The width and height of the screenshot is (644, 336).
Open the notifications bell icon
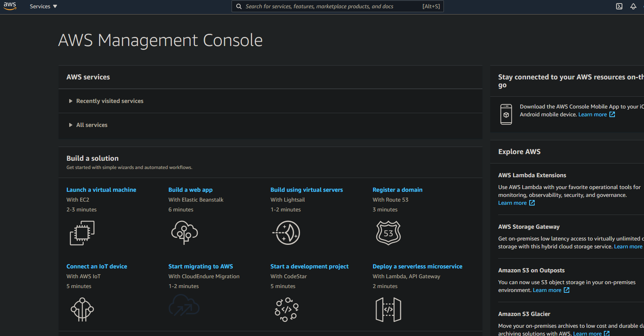click(633, 6)
